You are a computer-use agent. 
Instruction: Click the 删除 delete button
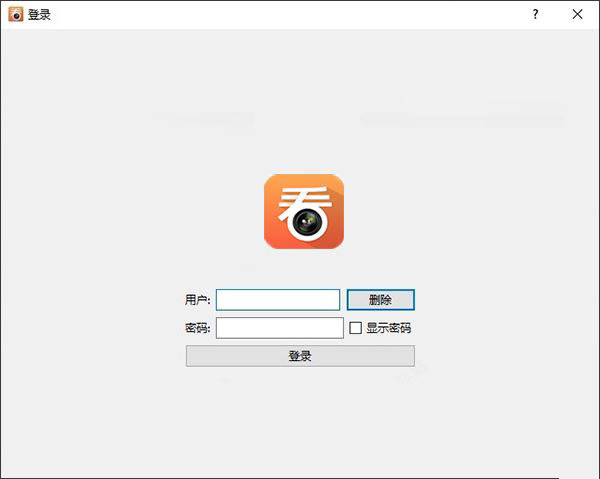[x=381, y=300]
